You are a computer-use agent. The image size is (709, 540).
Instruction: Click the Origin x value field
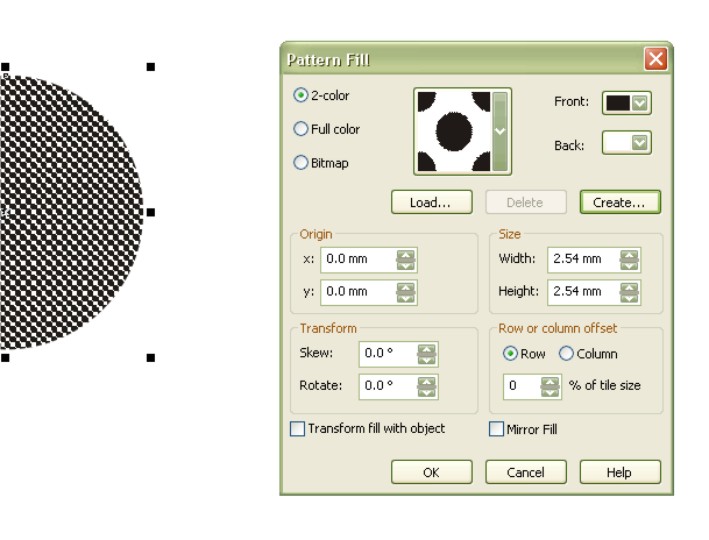[357, 259]
